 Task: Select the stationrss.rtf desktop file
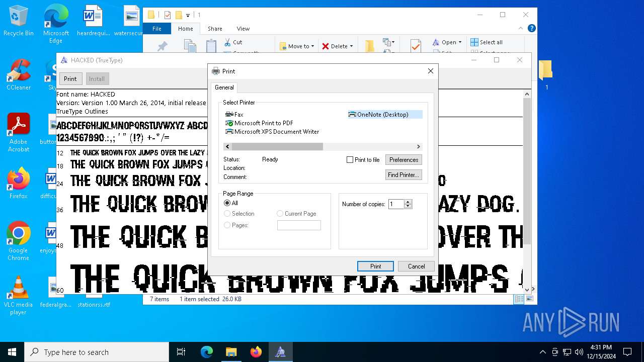pyautogui.click(x=94, y=304)
